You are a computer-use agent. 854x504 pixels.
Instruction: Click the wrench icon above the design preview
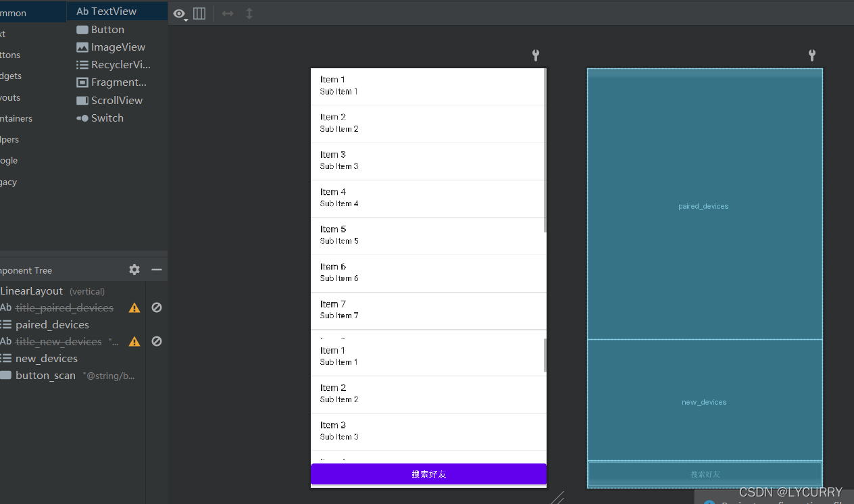[x=536, y=55]
